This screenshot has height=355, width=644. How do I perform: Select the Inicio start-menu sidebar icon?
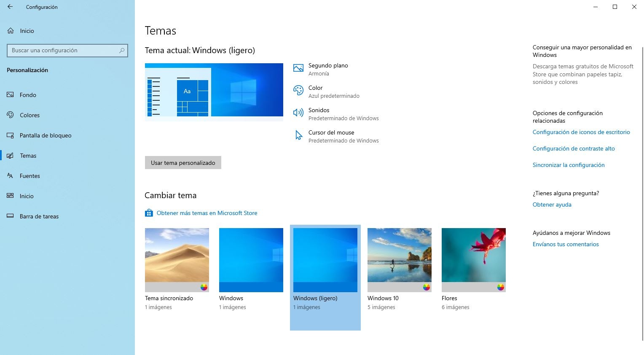click(x=11, y=196)
